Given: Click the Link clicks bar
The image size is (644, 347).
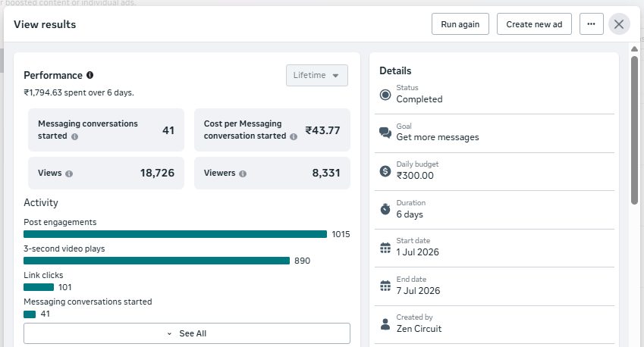Looking at the screenshot, I should 39,287.
